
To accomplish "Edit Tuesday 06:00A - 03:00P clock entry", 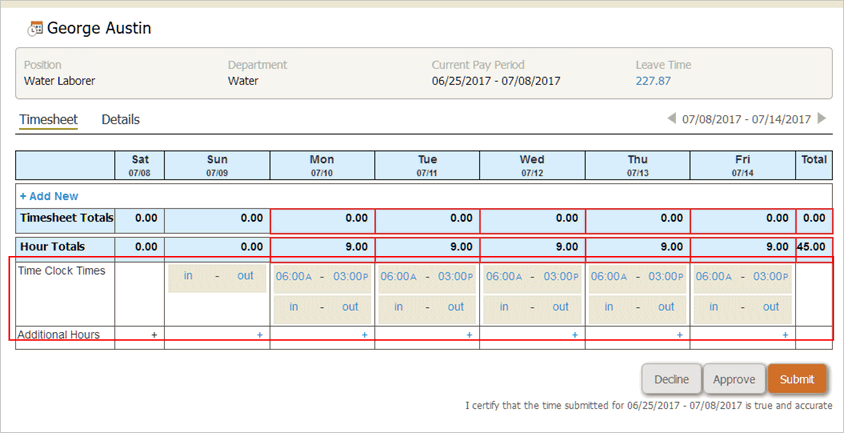I will tap(427, 278).
